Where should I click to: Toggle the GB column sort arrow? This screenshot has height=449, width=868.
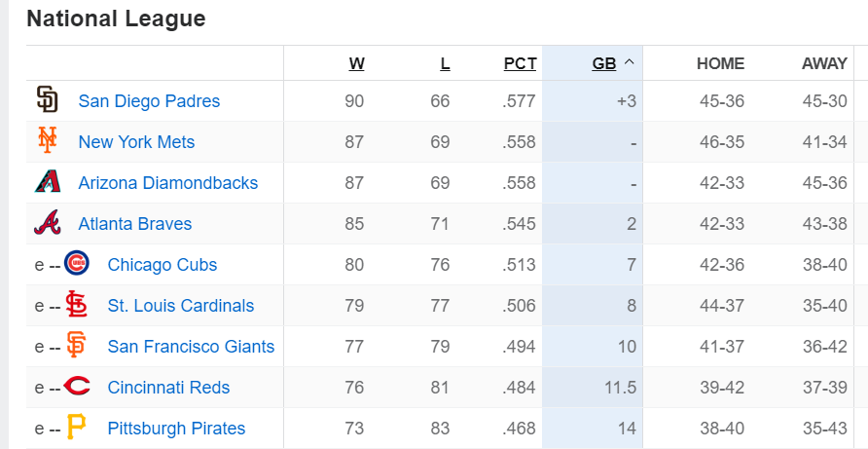tap(629, 63)
